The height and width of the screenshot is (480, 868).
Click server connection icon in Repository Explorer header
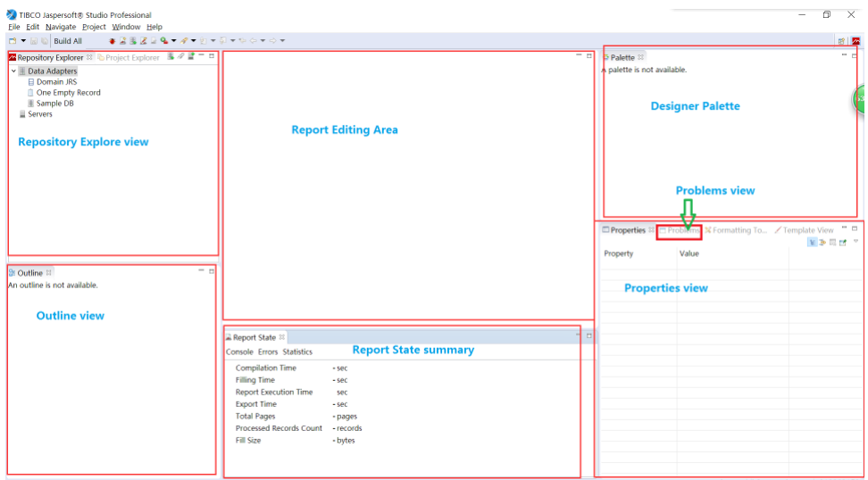[191, 56]
